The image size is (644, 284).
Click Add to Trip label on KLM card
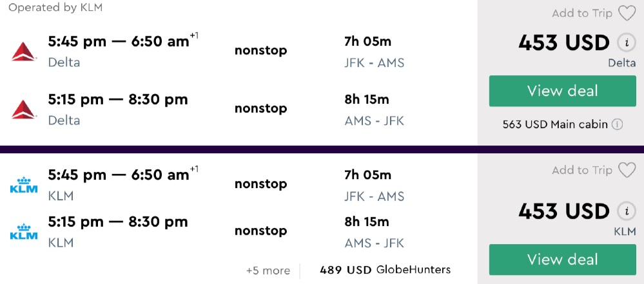point(581,171)
